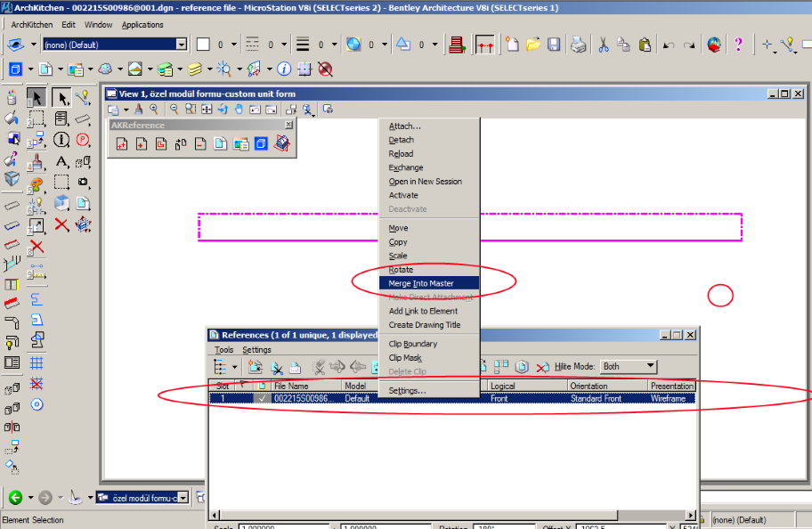Image resolution: width=812 pixels, height=529 pixels.
Task: Select the Element Selection arrow tool
Action: (x=37, y=97)
